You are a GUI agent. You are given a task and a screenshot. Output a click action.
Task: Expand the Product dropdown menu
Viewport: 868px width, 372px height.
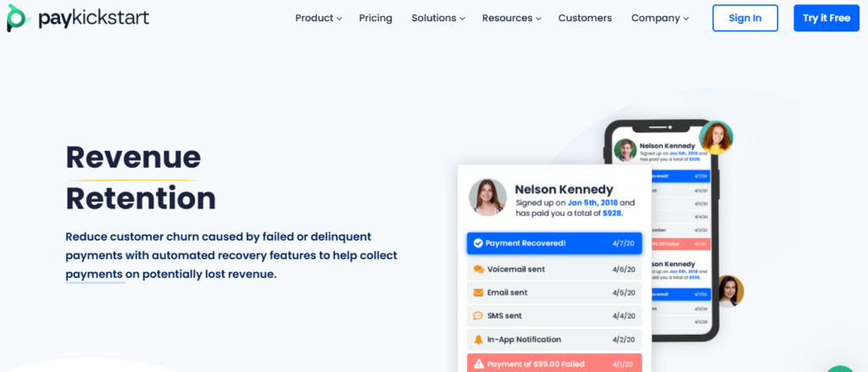click(318, 18)
